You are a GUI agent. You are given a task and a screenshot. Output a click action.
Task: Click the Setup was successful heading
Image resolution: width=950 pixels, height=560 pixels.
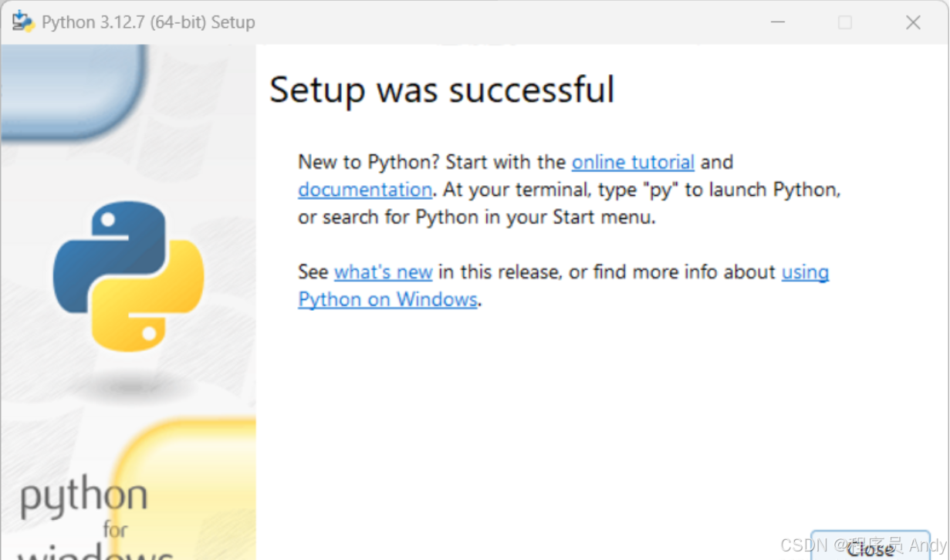pyautogui.click(x=442, y=90)
